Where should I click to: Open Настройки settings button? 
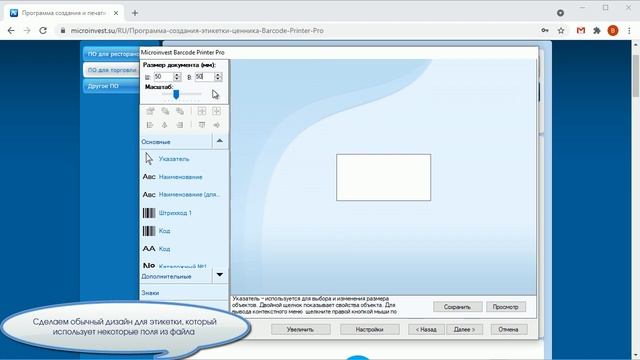tap(369, 329)
